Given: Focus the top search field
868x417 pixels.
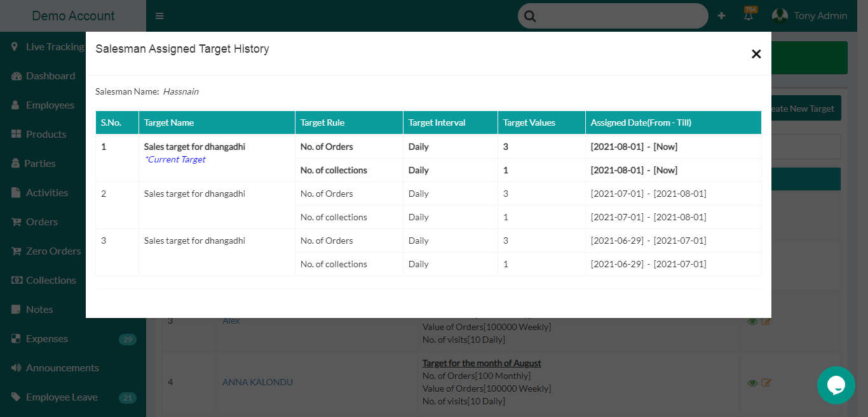Looking at the screenshot, I should click(613, 16).
